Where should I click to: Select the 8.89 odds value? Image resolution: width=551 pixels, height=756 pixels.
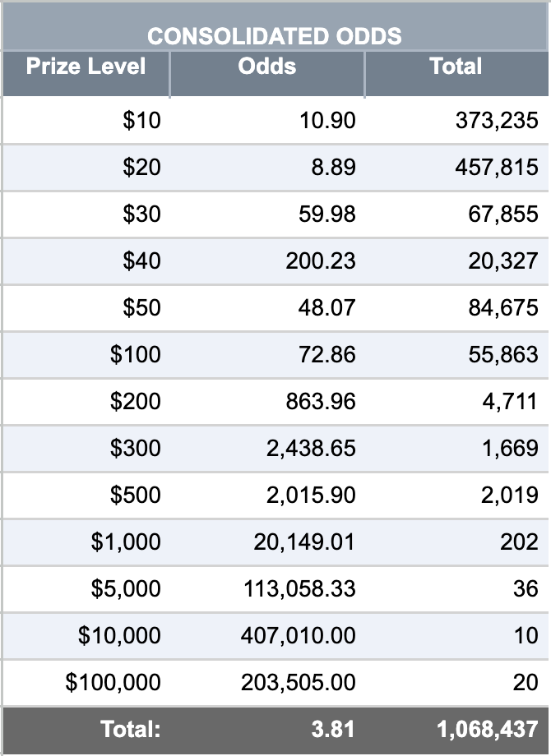(x=333, y=167)
